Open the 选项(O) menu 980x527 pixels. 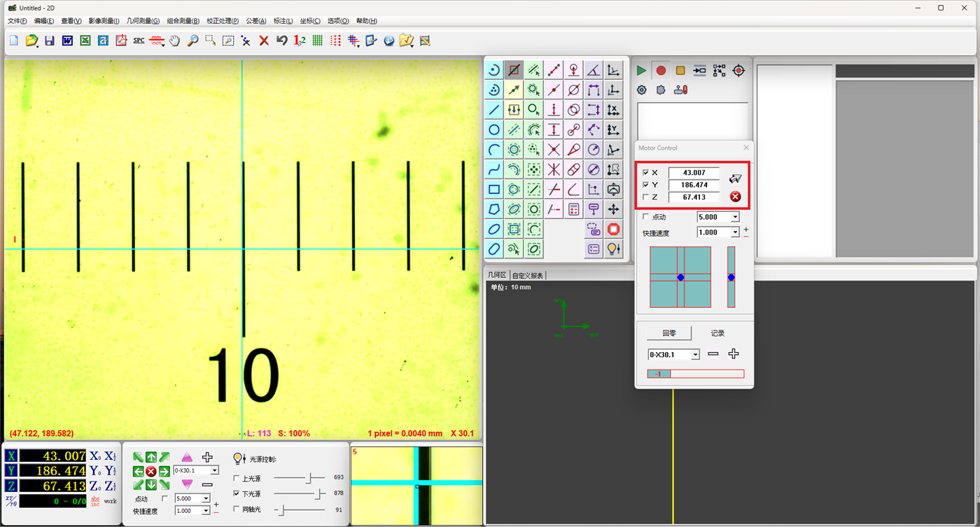tap(338, 21)
